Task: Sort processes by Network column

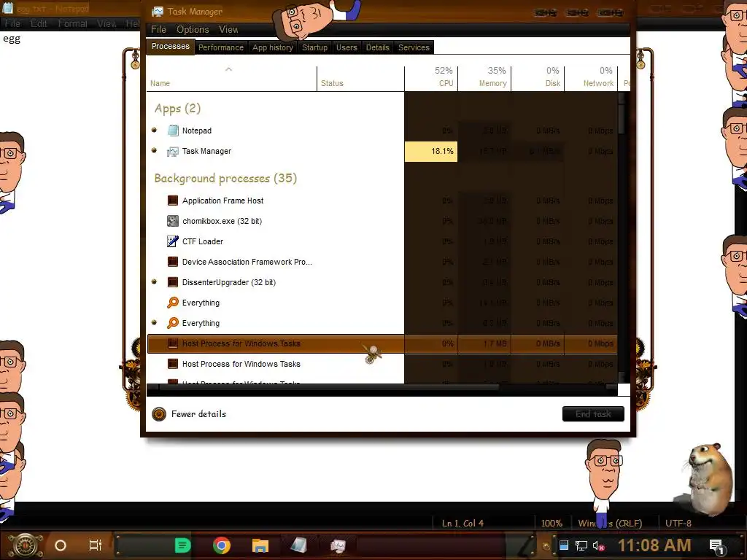Action: point(591,77)
